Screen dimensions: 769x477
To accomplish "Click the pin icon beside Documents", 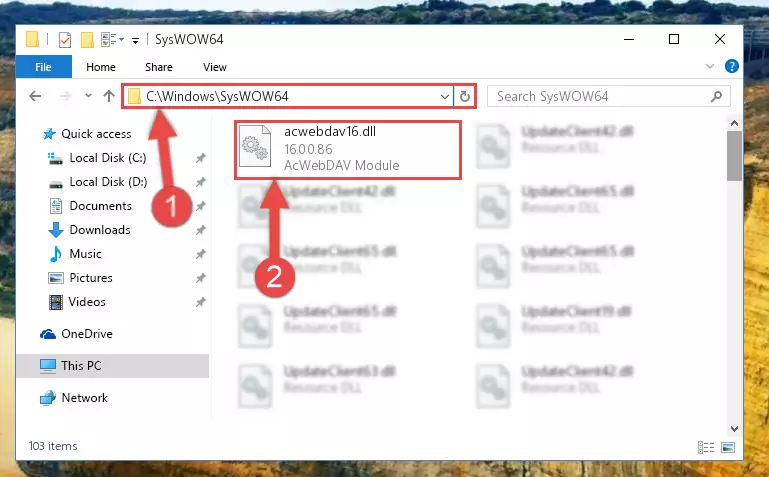I will [x=202, y=206].
